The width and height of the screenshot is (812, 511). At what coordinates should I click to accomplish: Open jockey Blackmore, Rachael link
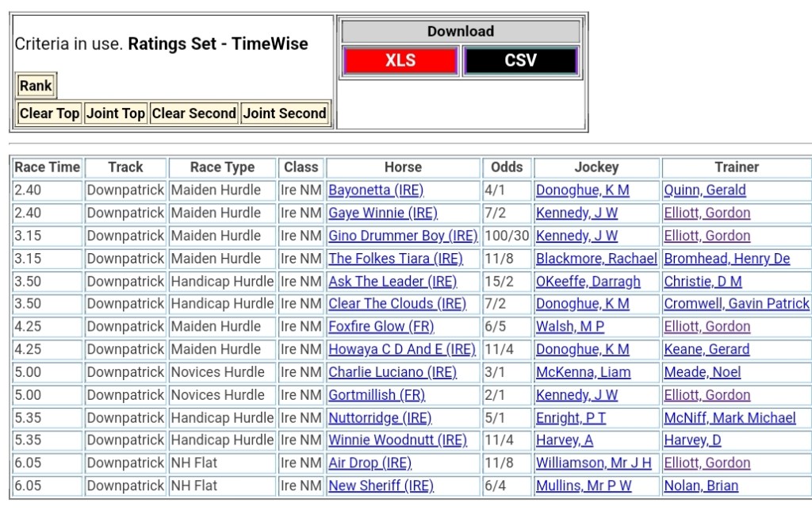coord(596,259)
